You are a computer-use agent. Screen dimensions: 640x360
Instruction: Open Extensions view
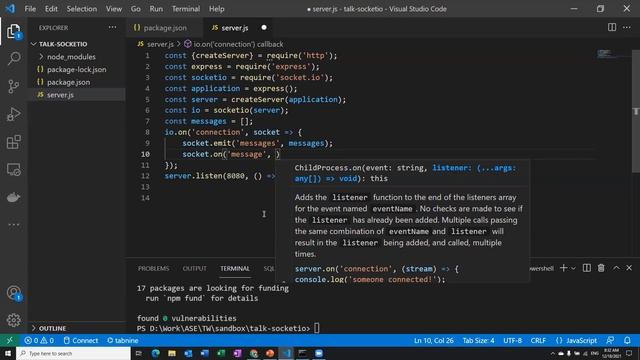tap(13, 142)
